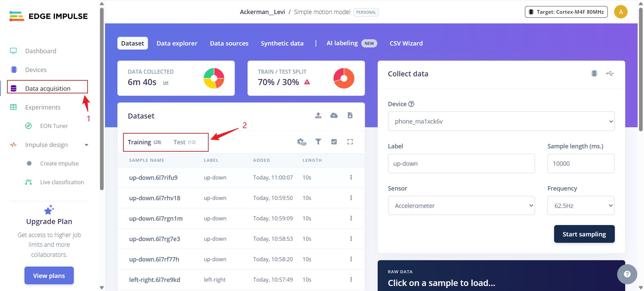The height and width of the screenshot is (291, 644).
Task: Open the AI labeling tab
Action: pyautogui.click(x=352, y=43)
